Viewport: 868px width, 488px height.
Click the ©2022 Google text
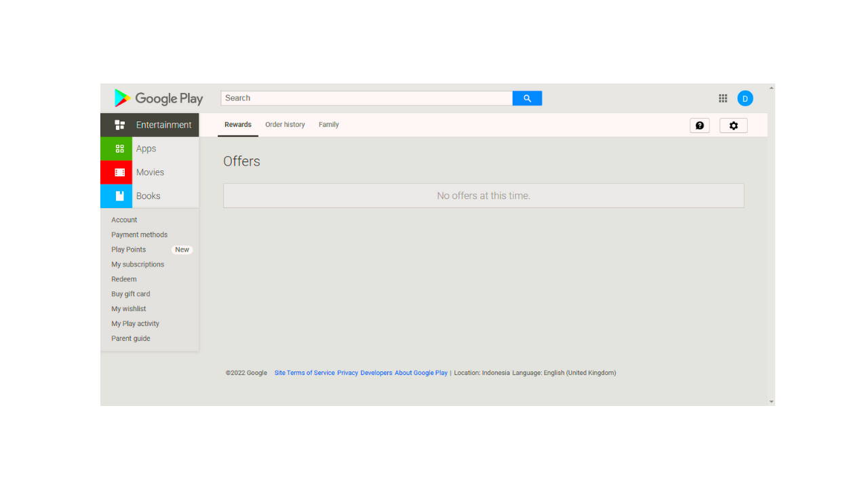click(247, 373)
